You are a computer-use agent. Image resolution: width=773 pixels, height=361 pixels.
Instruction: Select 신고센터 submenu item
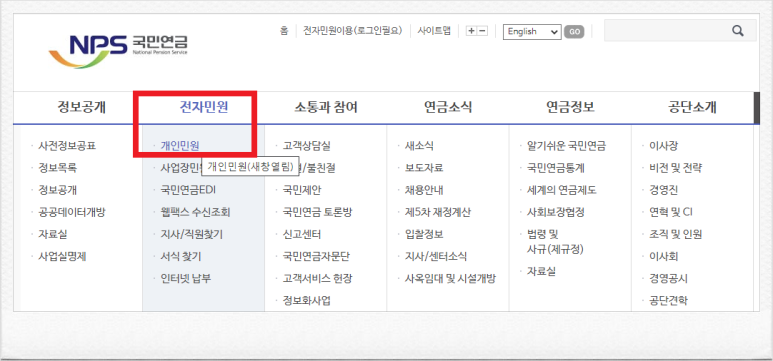click(x=302, y=234)
